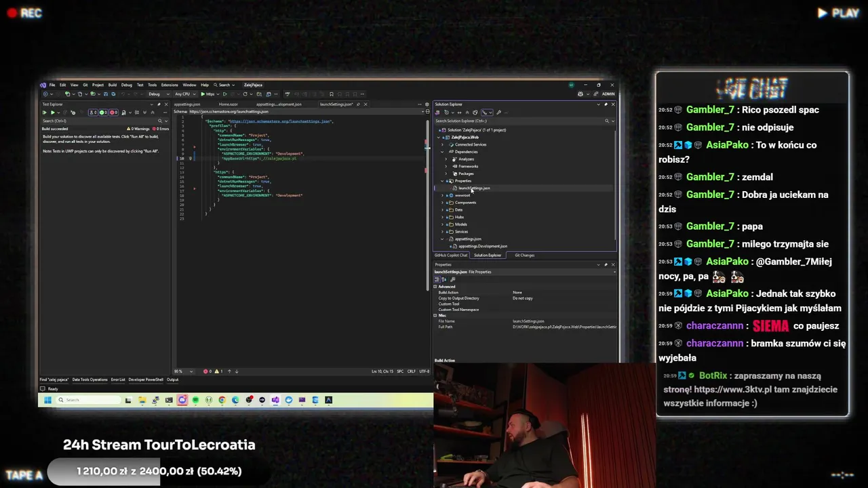
Task: Click the pending changes filter clock icon
Action: (447, 113)
